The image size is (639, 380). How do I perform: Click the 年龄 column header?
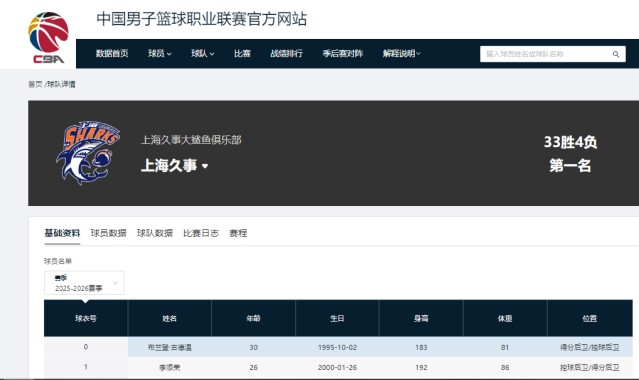[253, 318]
